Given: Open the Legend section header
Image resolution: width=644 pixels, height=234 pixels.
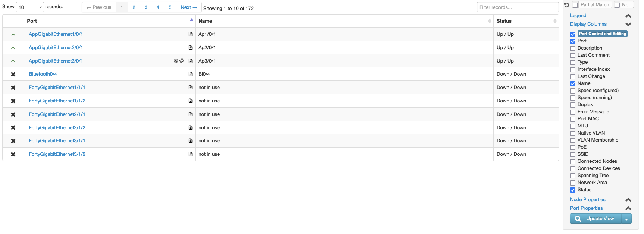Looking at the screenshot, I should (x=578, y=15).
